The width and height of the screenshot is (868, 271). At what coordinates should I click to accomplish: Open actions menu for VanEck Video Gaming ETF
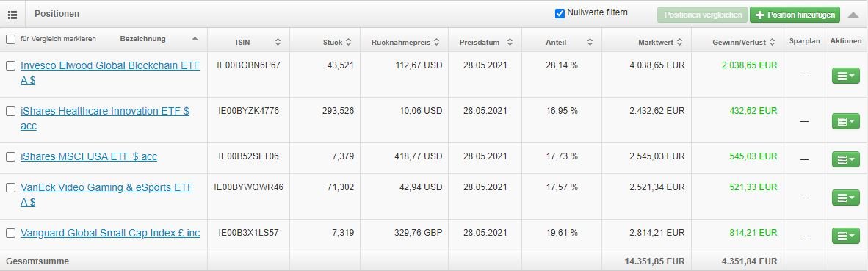(845, 198)
